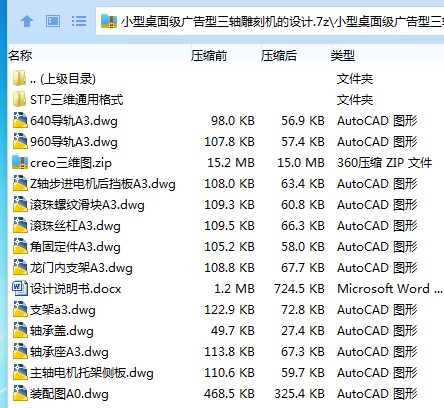
Task: Select file name 设计说明书.docx
Action: point(76,289)
